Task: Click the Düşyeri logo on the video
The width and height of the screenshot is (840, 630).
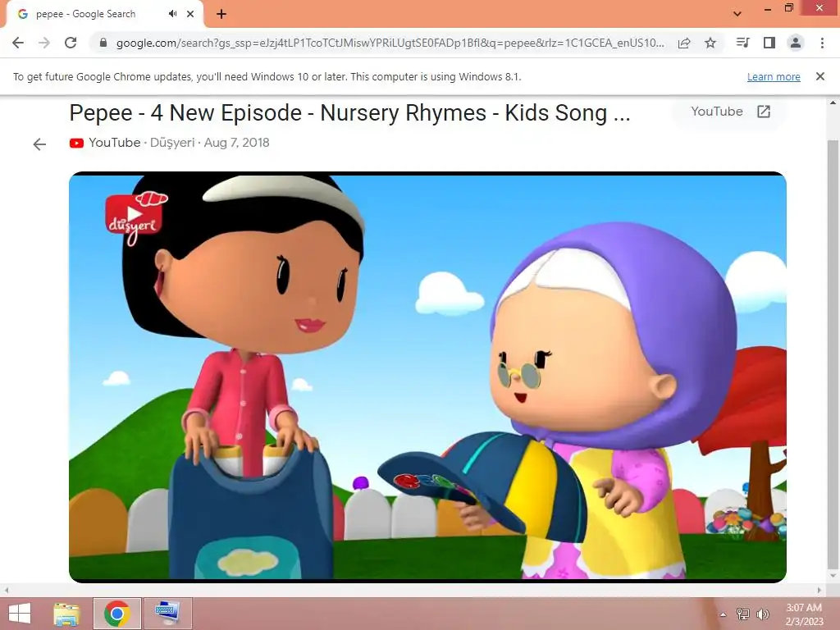Action: (x=135, y=217)
